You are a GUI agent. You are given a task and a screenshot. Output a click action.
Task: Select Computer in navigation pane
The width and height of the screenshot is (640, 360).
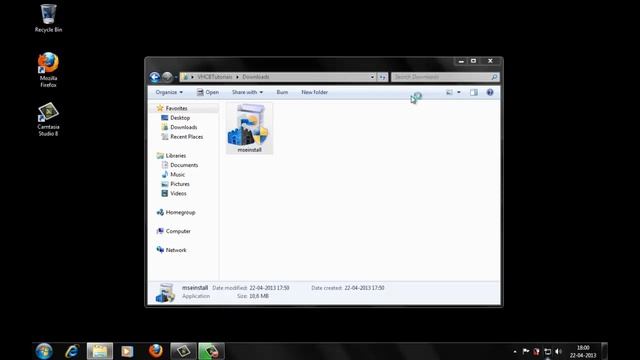(178, 231)
